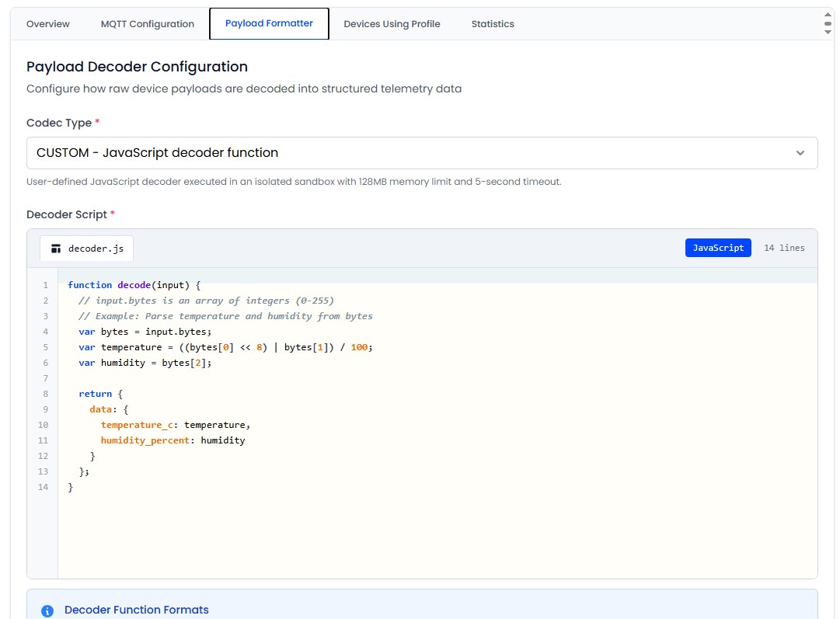Open the MQTT Configuration tab

tap(148, 24)
